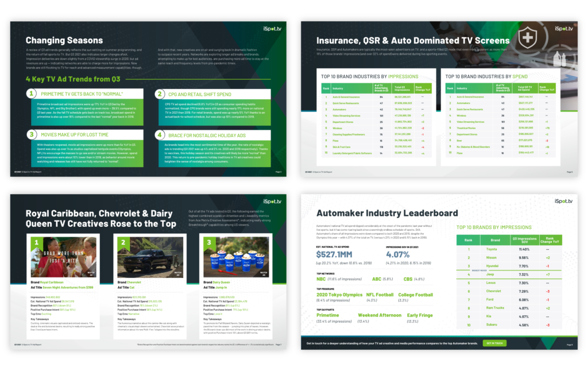This screenshot has width=588, height=371.
Task: Click Watch Ad badge on Dairy Queen image
Action: [264, 273]
